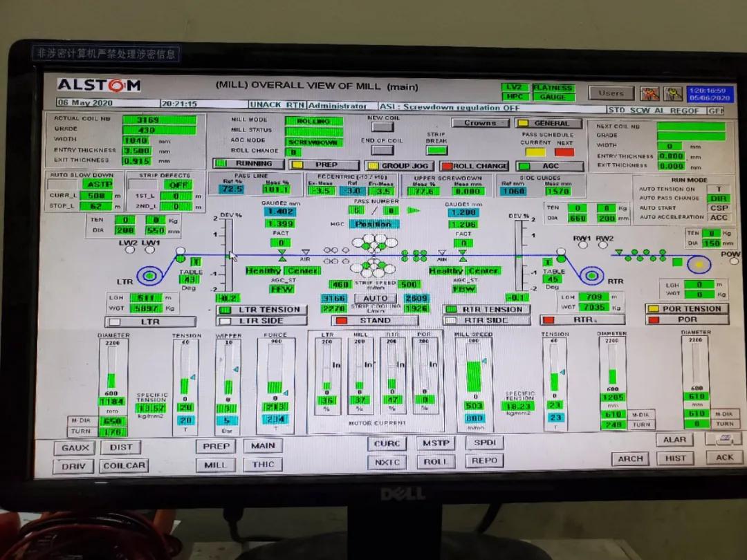Viewport: 747px width, 560px height.
Task: Open the ARCH archive button
Action: click(630, 458)
